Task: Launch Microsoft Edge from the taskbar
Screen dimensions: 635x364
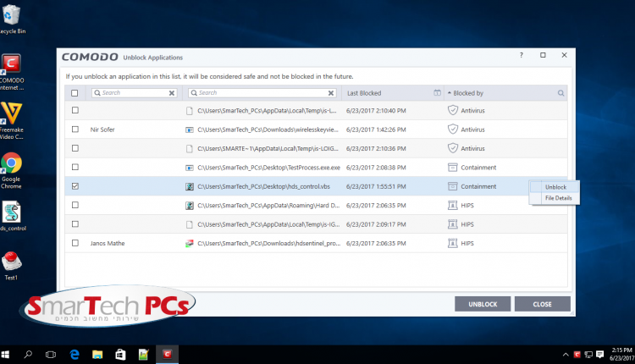Action: pyautogui.click(x=75, y=355)
